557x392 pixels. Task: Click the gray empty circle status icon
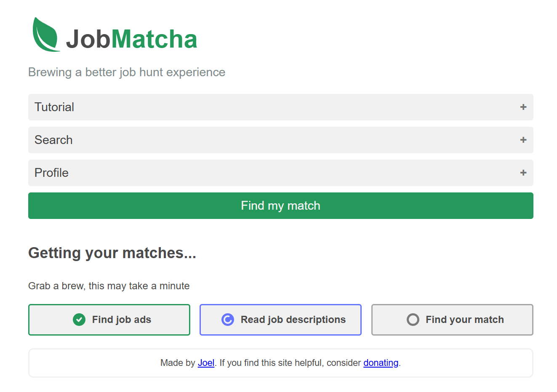point(413,320)
